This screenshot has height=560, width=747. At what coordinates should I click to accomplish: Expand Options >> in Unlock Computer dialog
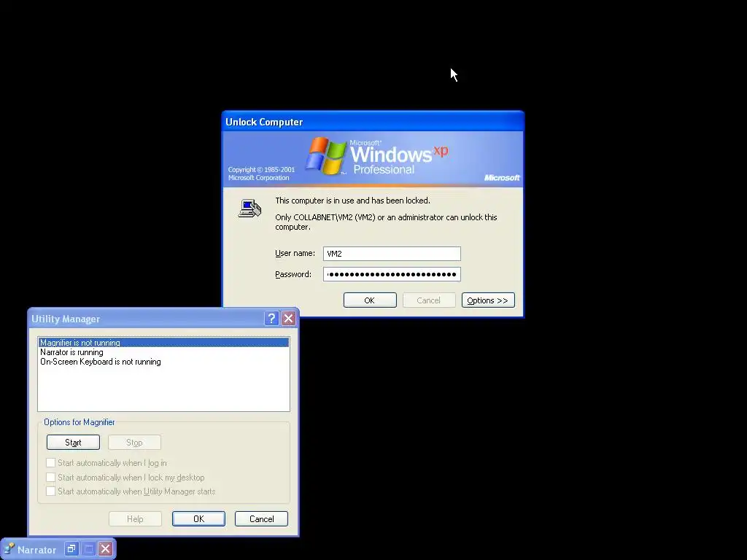coord(488,300)
